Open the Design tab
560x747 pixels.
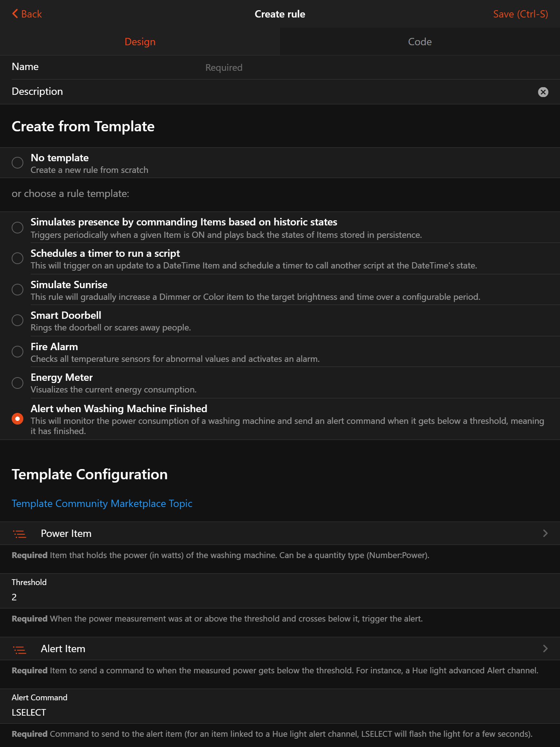coord(140,42)
